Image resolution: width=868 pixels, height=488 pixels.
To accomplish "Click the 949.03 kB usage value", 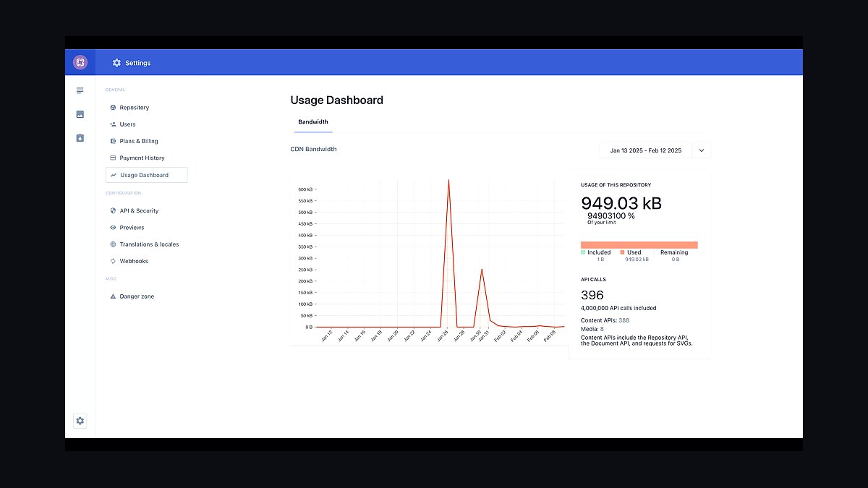I will pyautogui.click(x=621, y=203).
